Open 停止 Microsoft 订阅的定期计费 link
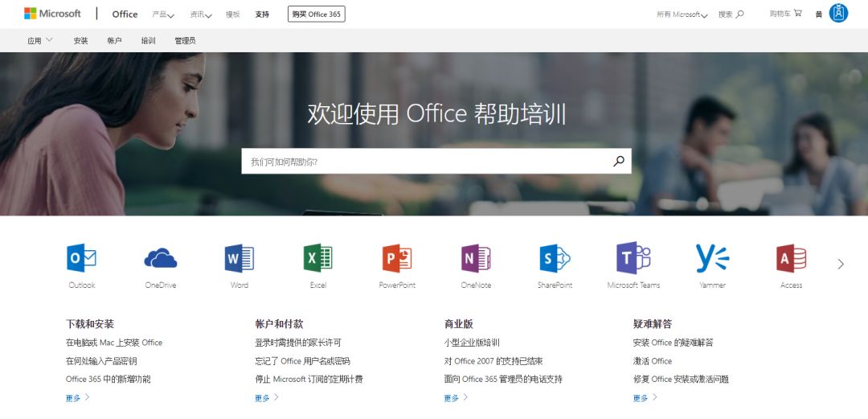The width and height of the screenshot is (868, 419). (309, 379)
